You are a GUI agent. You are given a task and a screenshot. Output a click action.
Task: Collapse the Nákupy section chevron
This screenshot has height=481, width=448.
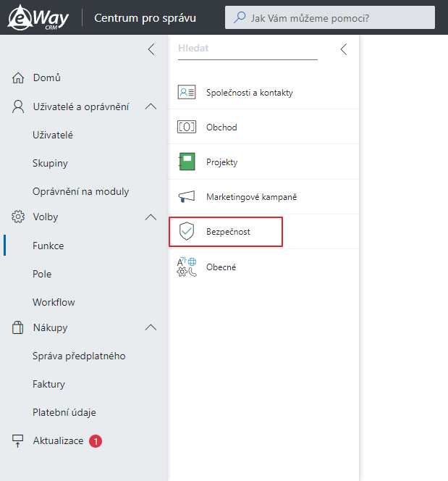click(151, 327)
